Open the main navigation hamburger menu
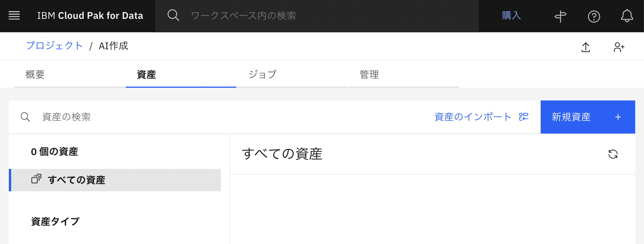Viewport: 644px width, 244px height. pyautogui.click(x=14, y=15)
